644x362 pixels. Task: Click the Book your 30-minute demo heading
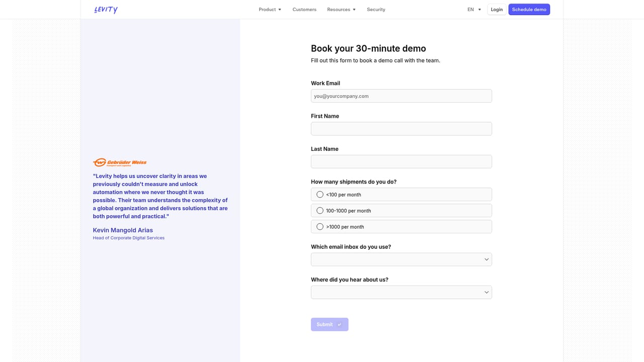[368, 48]
